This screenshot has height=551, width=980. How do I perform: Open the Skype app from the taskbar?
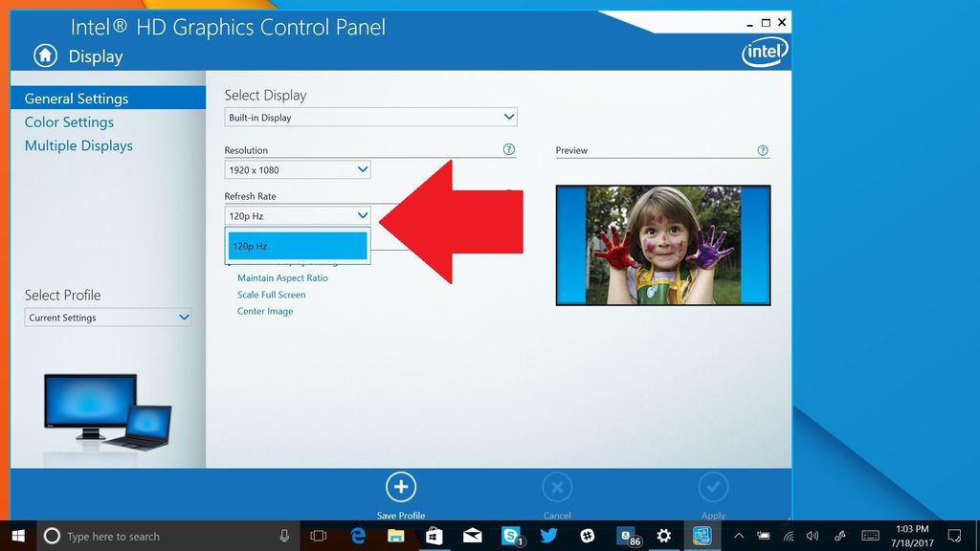(x=511, y=536)
